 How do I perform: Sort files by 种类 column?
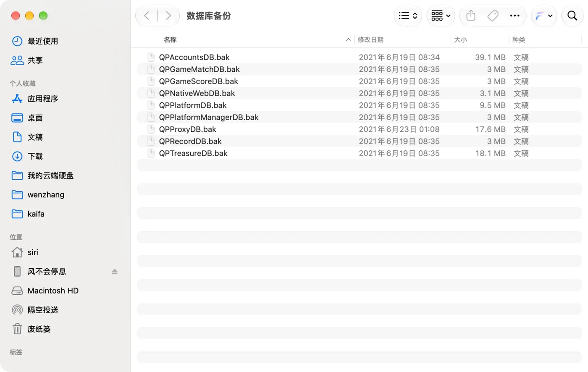pos(519,39)
